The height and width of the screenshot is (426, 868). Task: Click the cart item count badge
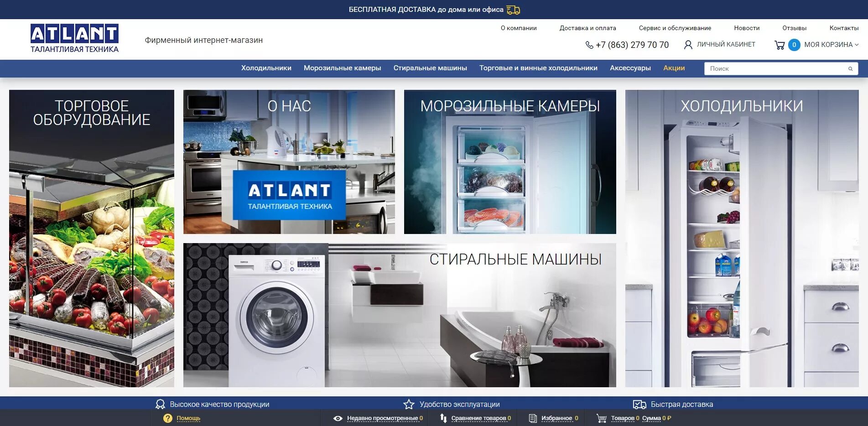pyautogui.click(x=794, y=45)
